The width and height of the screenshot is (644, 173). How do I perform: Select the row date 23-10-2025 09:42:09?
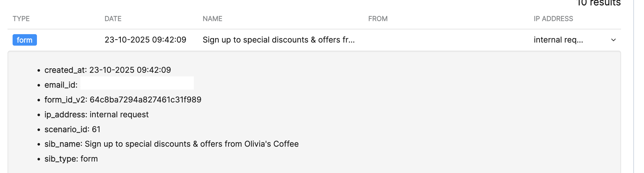(145, 40)
